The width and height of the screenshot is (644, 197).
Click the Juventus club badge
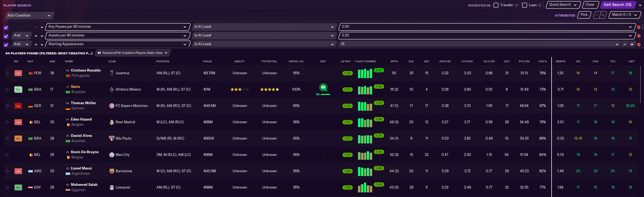click(112, 73)
